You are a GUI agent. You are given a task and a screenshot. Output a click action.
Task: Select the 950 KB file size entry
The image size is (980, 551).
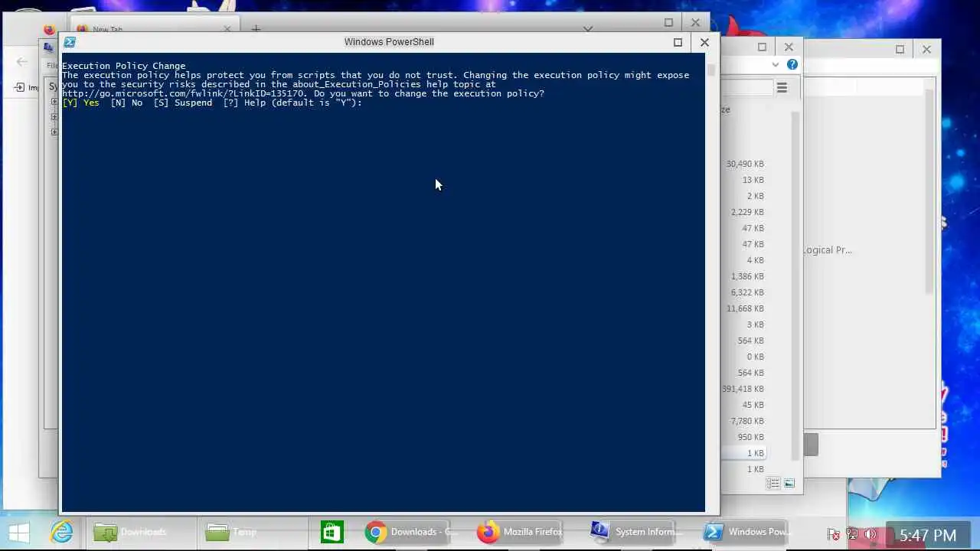pos(750,437)
